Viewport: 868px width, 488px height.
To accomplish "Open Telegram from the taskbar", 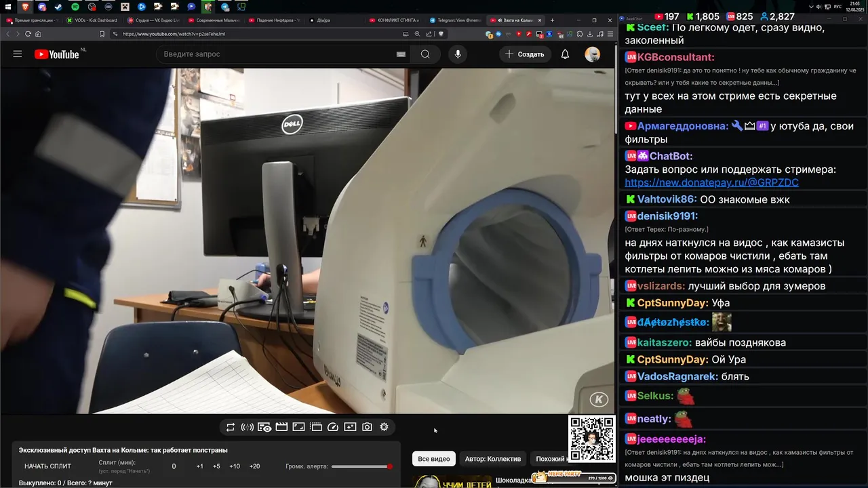I will pyautogui.click(x=225, y=7).
